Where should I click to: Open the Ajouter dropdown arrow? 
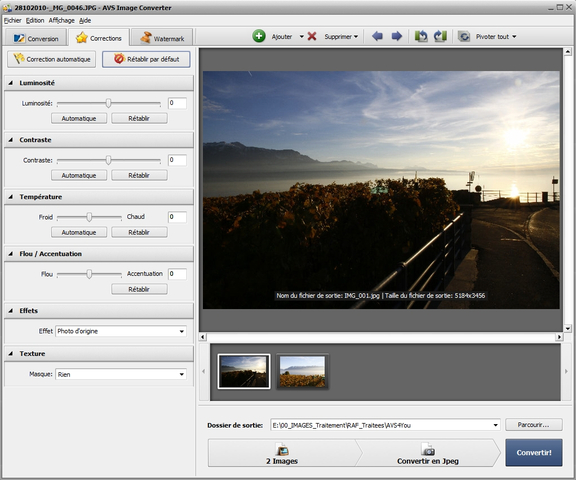[x=302, y=37]
